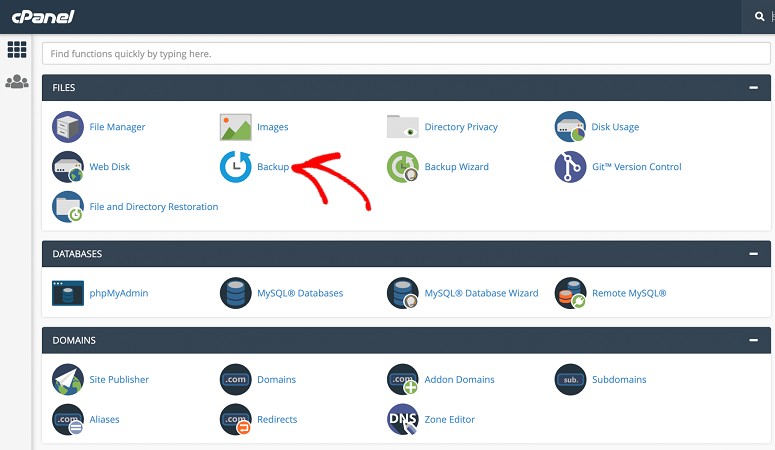
Task: Click the Aliases icon
Action: coord(68,419)
